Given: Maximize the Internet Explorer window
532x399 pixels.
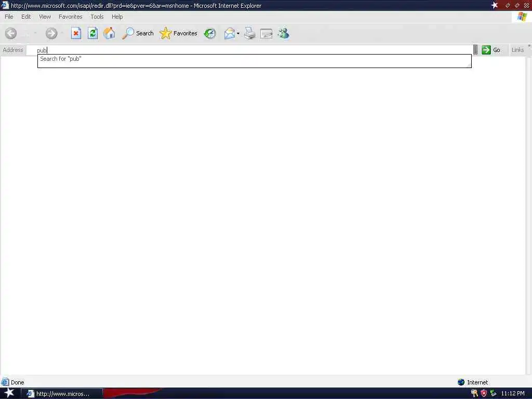Looking at the screenshot, I should [517, 5].
